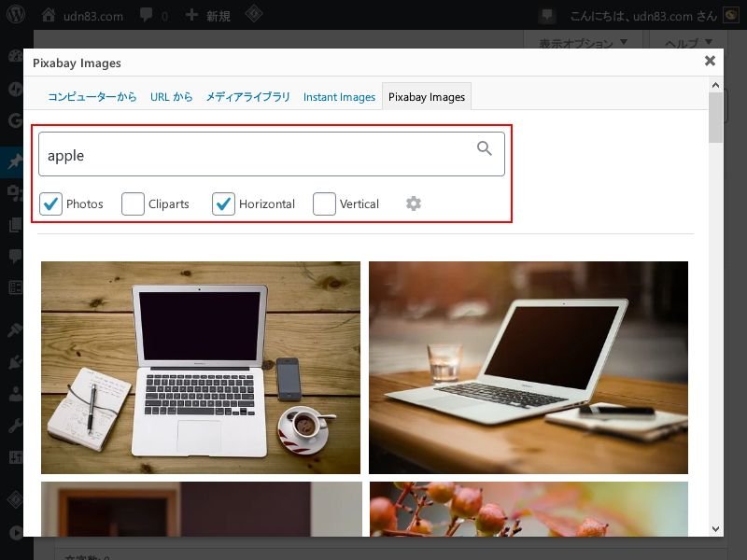The height and width of the screenshot is (560, 747).
Task: Click the 新規 add new button
Action: click(208, 16)
